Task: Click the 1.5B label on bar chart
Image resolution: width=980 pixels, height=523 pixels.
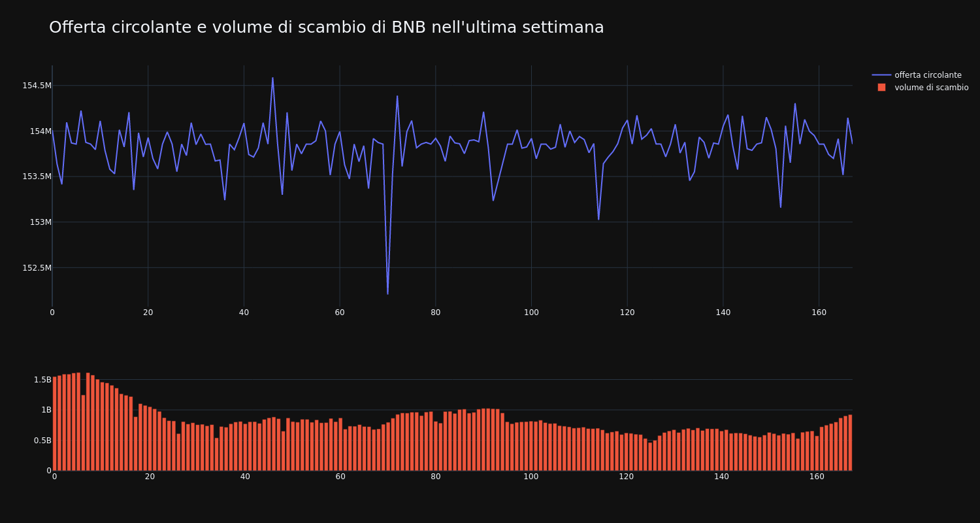Action: (x=42, y=380)
